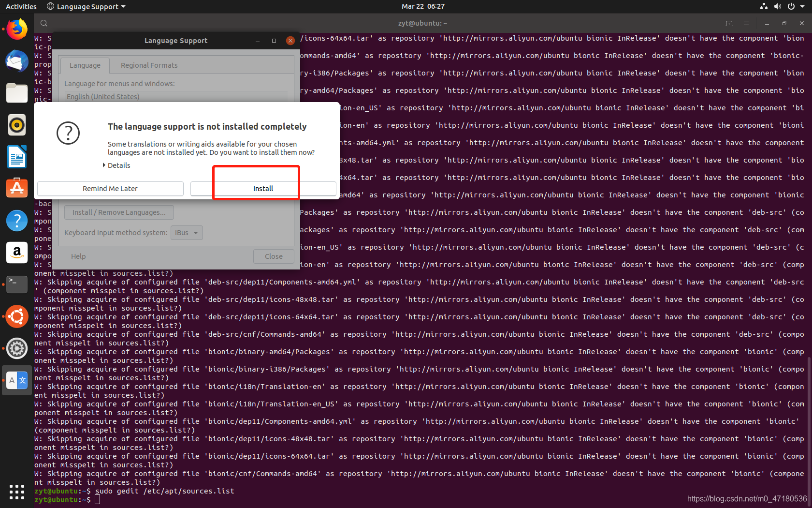Open new tab icon in terminal titlebar
The height and width of the screenshot is (508, 812).
[x=729, y=23]
